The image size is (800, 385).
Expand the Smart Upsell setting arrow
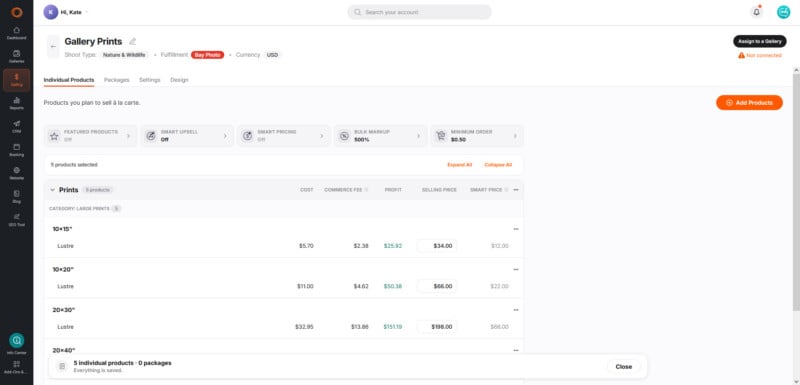(x=225, y=136)
